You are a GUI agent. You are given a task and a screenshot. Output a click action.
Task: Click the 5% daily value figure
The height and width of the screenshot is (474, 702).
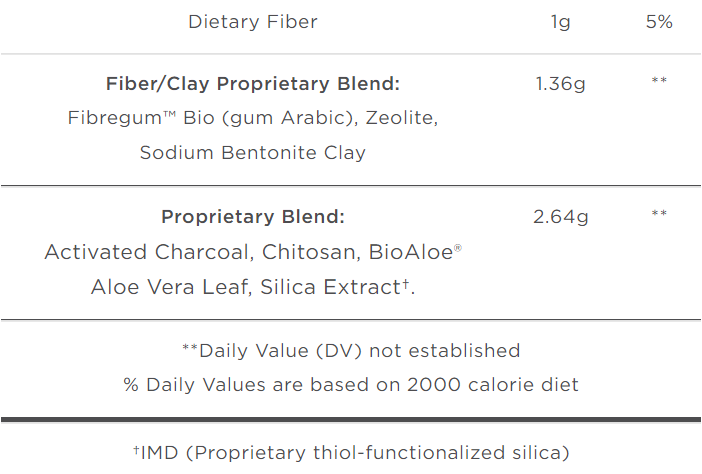coord(659,22)
